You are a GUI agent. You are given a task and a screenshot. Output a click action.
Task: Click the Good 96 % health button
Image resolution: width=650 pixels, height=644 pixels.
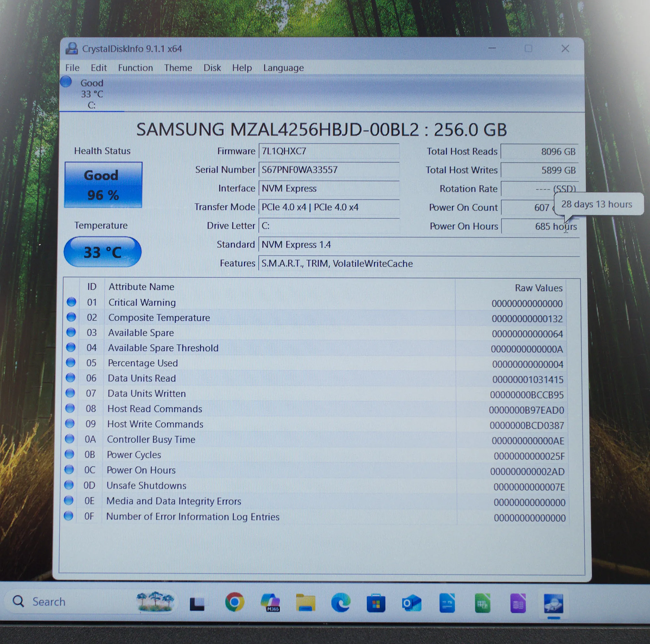tap(103, 185)
